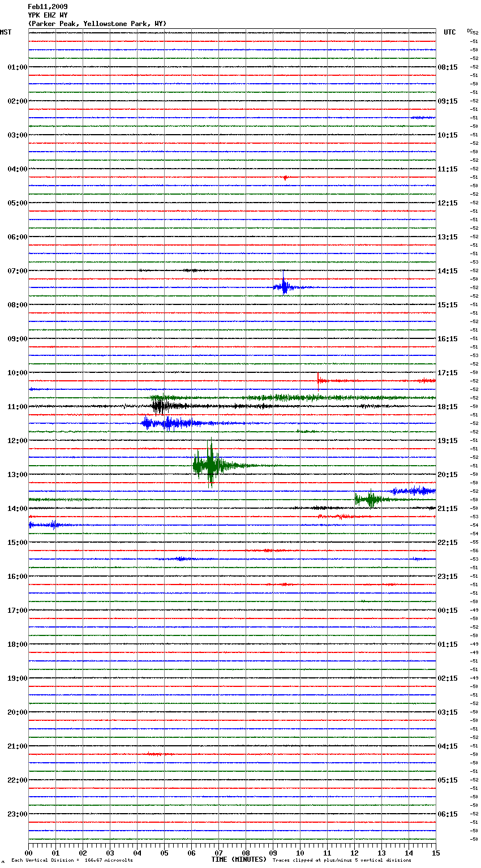Select the YPK EHZ WY station code
This screenshot has height=868, width=481.
pos(48,15)
